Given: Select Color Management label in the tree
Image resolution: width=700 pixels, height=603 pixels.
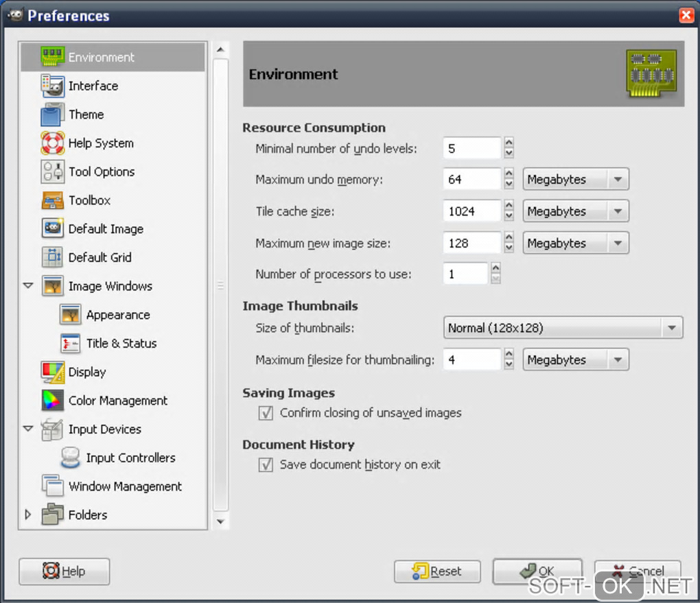Looking at the screenshot, I should [118, 401].
